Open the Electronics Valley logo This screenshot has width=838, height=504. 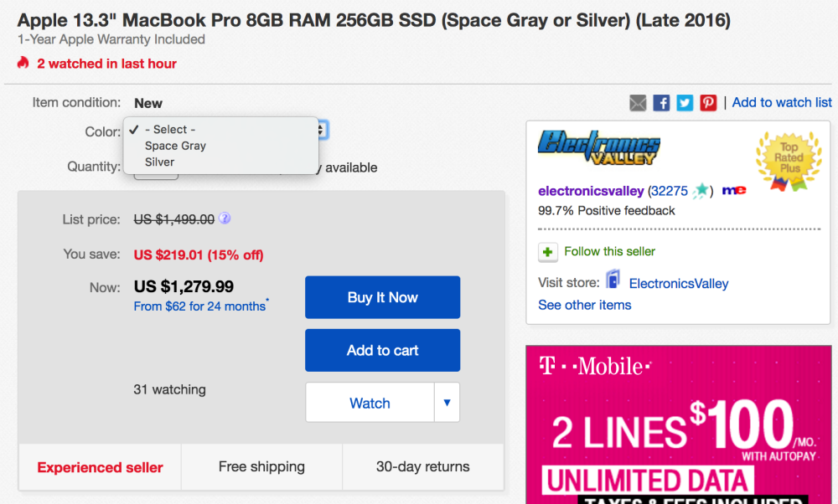click(598, 148)
